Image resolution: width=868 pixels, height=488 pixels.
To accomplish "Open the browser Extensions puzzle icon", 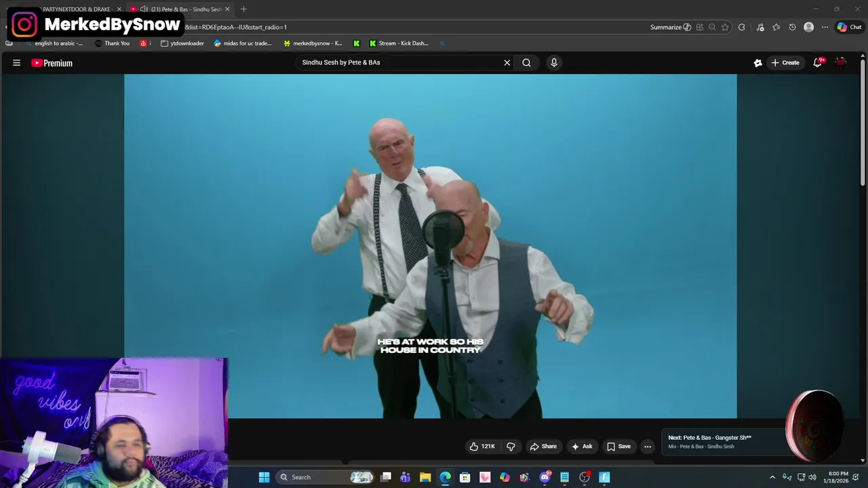I will pos(742,27).
